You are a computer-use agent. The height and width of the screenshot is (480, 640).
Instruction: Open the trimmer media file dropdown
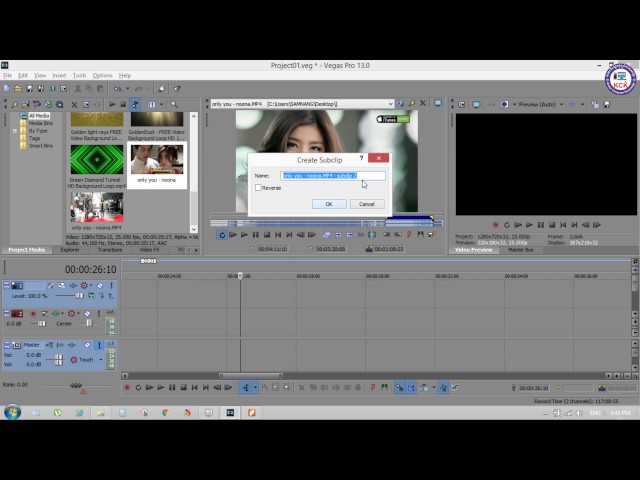(390, 104)
